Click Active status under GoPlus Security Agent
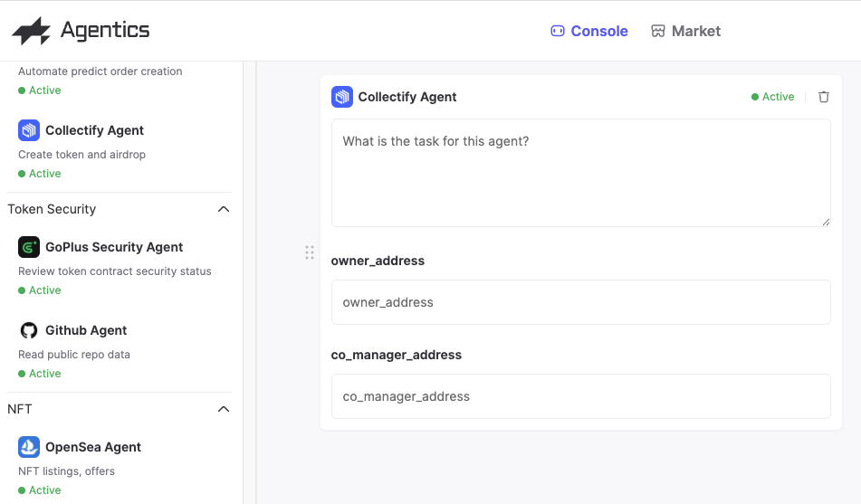Screen dimensions: 861x504 tap(40, 290)
